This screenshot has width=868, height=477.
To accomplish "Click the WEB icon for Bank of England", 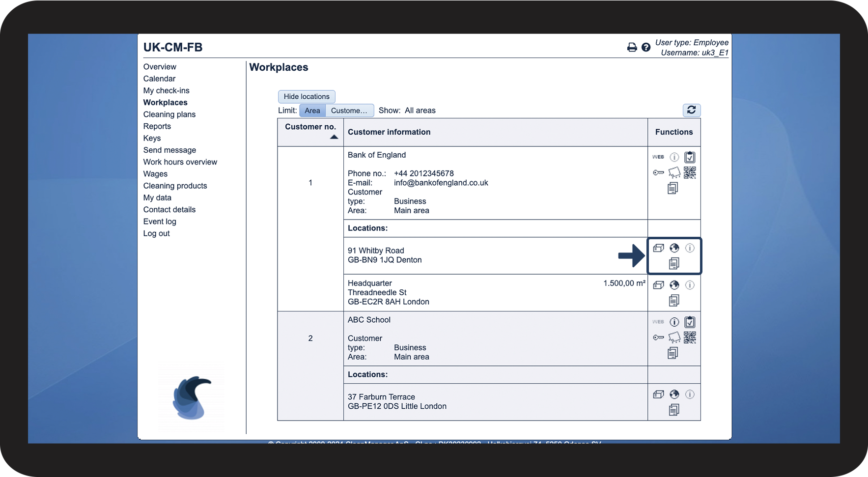I will pyautogui.click(x=658, y=157).
